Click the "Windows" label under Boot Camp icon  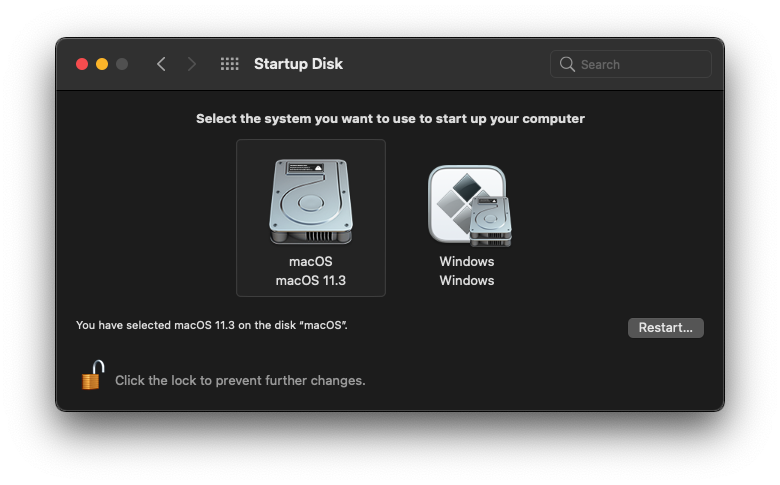[x=466, y=261]
